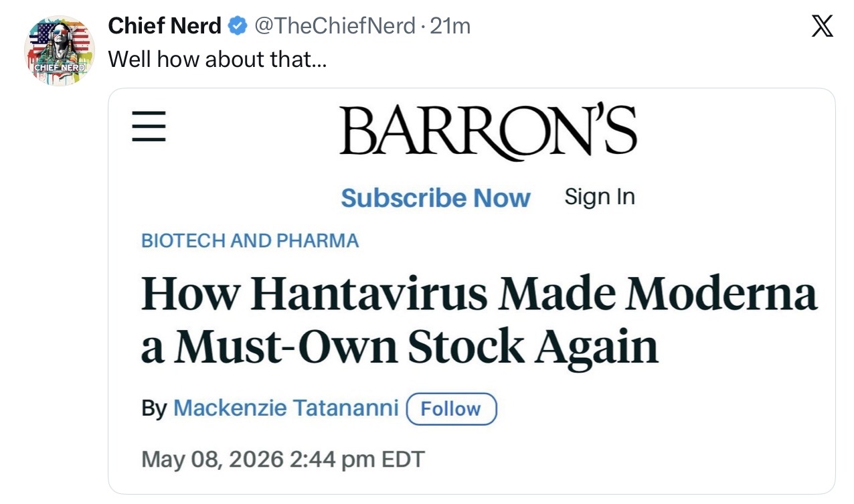854x504 pixels.
Task: Click the 21m tweet timestamp
Action: 450,26
